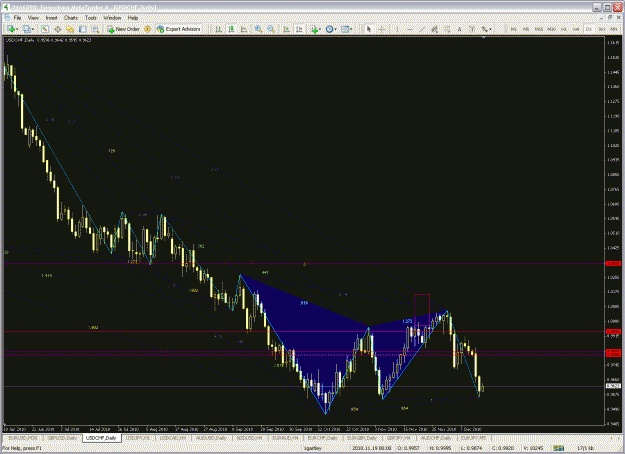Toggle the Data Window crosshair-style icon
This screenshot has width=625, height=454.
58,29
